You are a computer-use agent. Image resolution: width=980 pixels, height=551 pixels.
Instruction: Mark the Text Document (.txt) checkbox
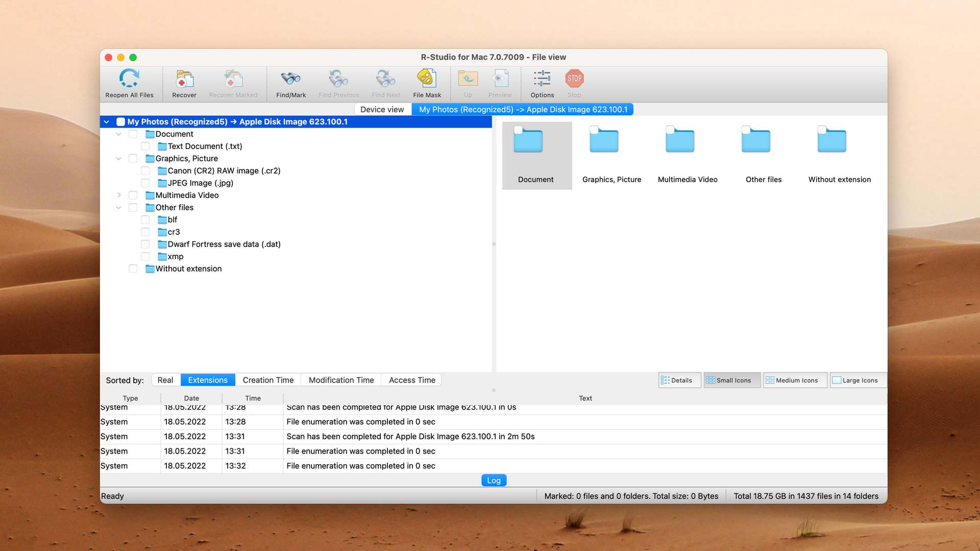click(x=145, y=146)
